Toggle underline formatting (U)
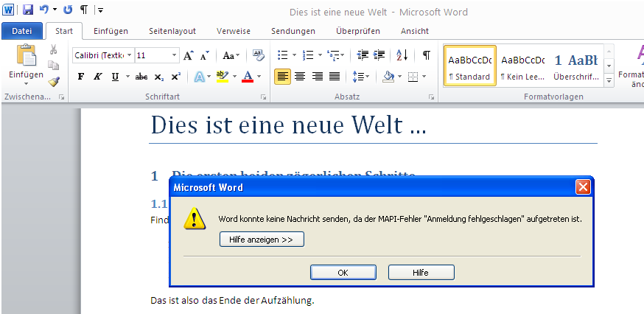644x314 pixels. pyautogui.click(x=115, y=77)
